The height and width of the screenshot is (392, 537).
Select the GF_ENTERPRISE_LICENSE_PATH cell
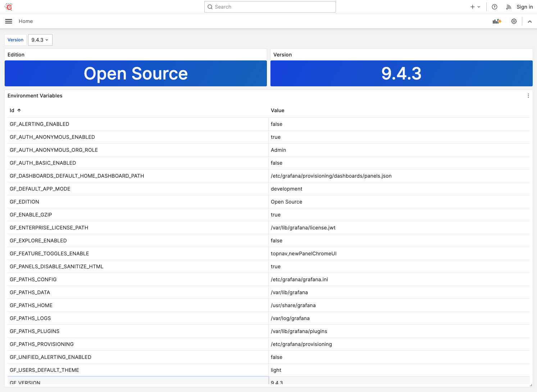(x=138, y=228)
